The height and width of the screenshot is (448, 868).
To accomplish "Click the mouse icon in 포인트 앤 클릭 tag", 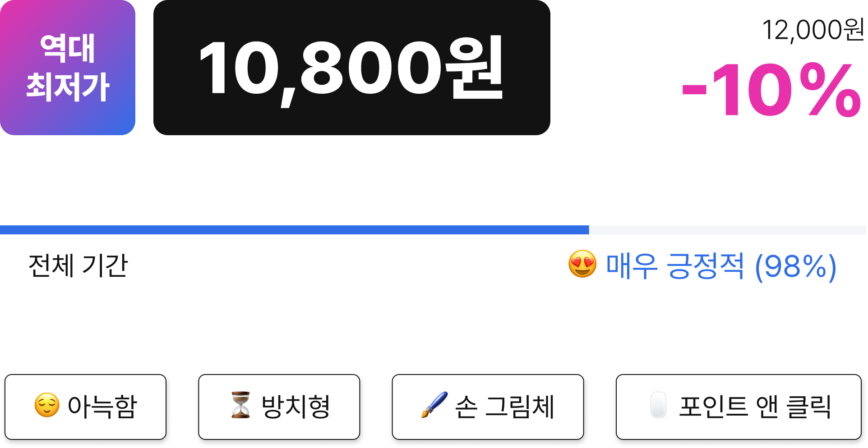I will (x=658, y=405).
